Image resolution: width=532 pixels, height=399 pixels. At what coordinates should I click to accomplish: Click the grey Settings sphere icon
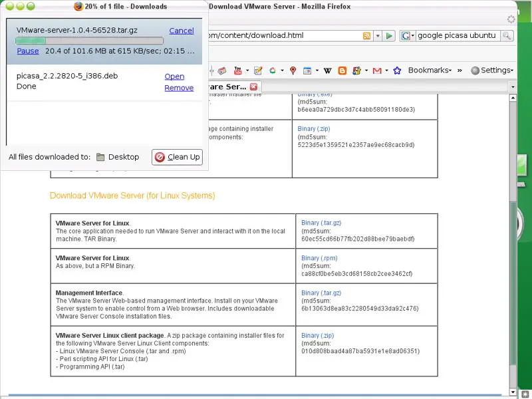[475, 70]
